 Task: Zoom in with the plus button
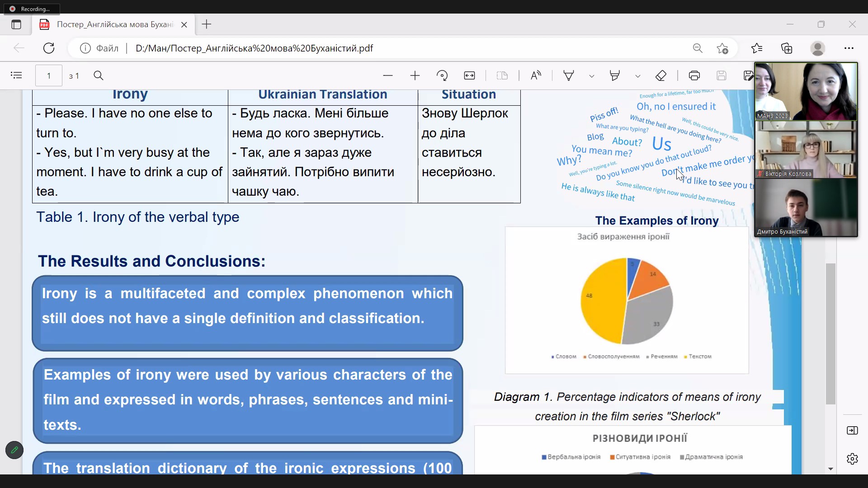(415, 75)
